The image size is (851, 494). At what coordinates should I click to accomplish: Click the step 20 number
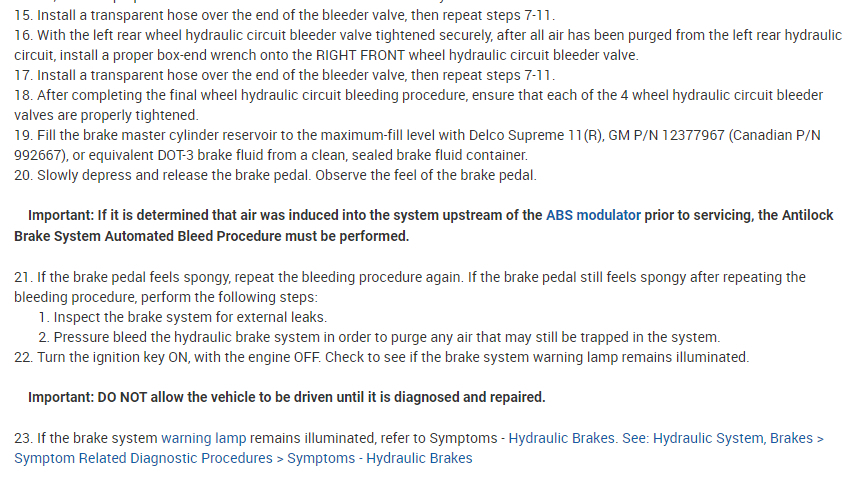tap(23, 175)
